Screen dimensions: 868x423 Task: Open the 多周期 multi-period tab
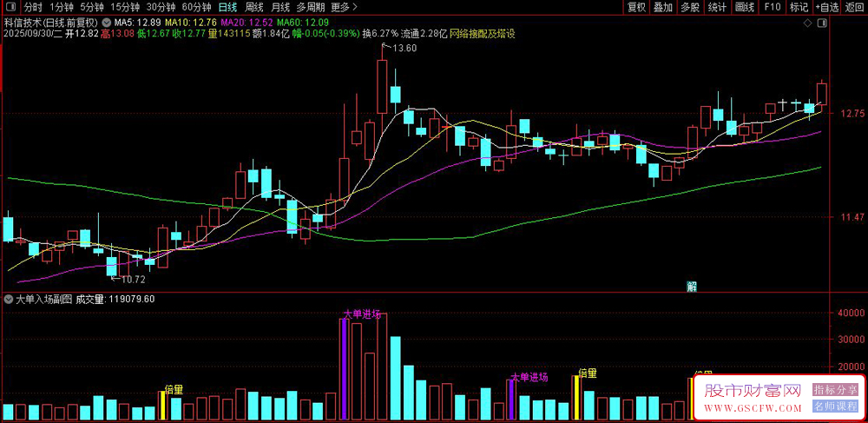pyautogui.click(x=310, y=7)
